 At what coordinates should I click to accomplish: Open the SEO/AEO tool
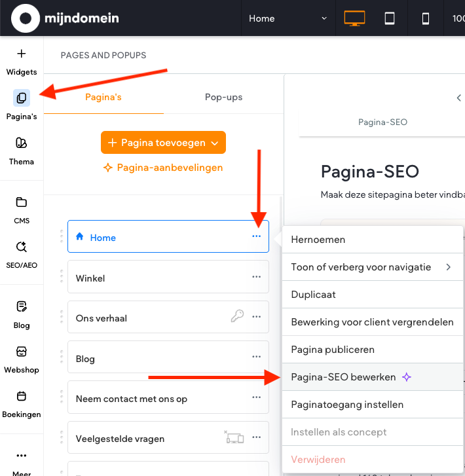[22, 253]
